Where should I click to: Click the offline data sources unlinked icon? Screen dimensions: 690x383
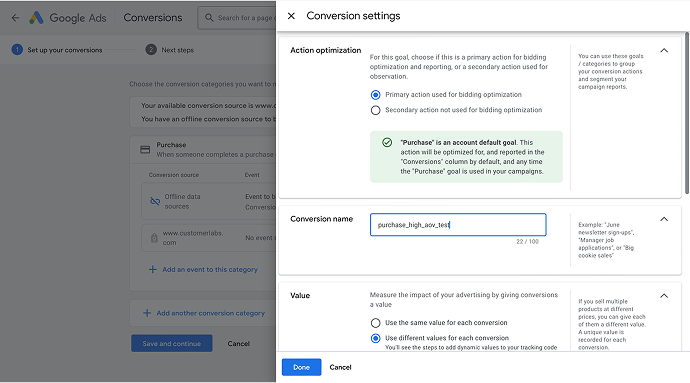155,201
